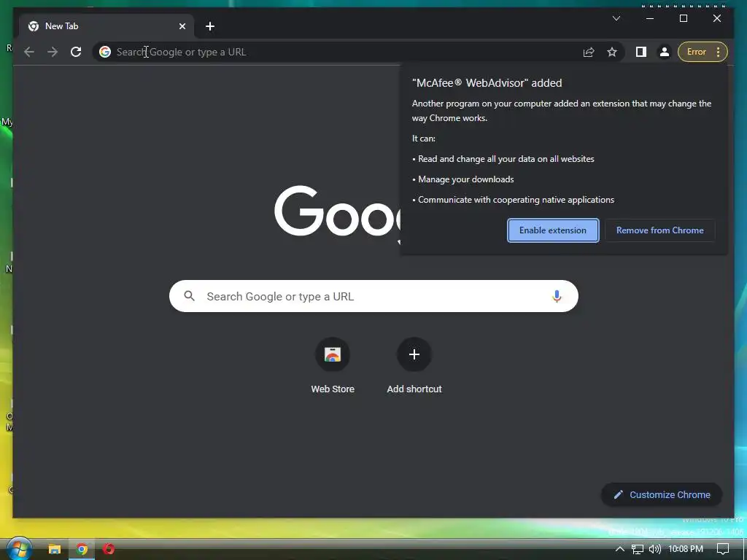Click the Google search box on page
The image size is (747, 560).
tap(374, 296)
